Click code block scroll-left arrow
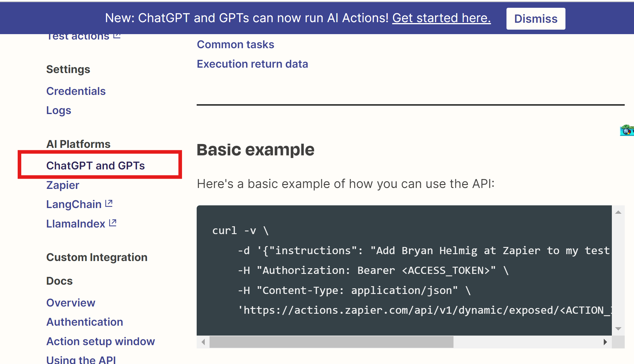 pos(203,342)
